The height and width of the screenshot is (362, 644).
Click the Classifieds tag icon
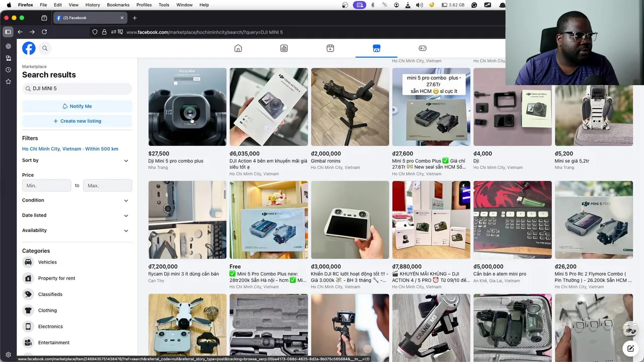point(28,294)
